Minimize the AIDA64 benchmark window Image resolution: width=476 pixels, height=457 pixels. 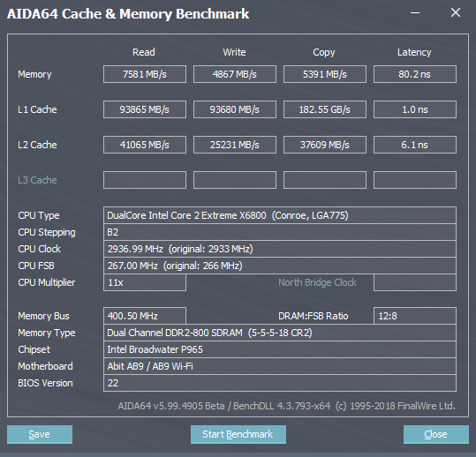pos(415,13)
